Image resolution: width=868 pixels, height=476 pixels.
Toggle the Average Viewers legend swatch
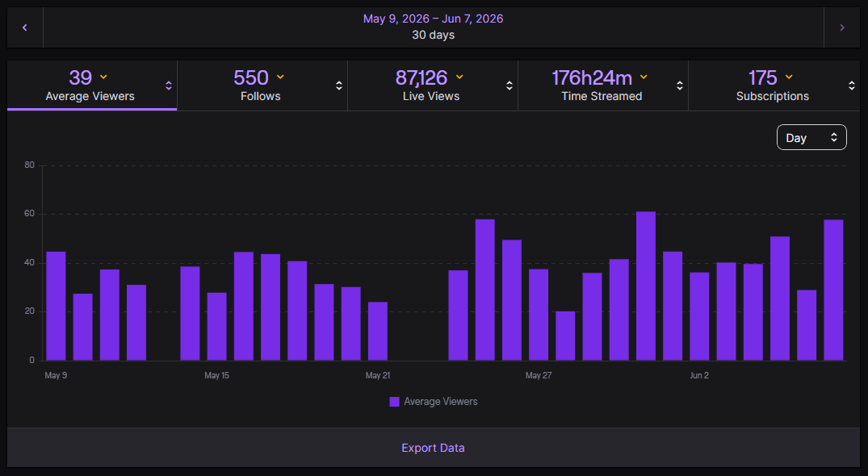coord(394,402)
